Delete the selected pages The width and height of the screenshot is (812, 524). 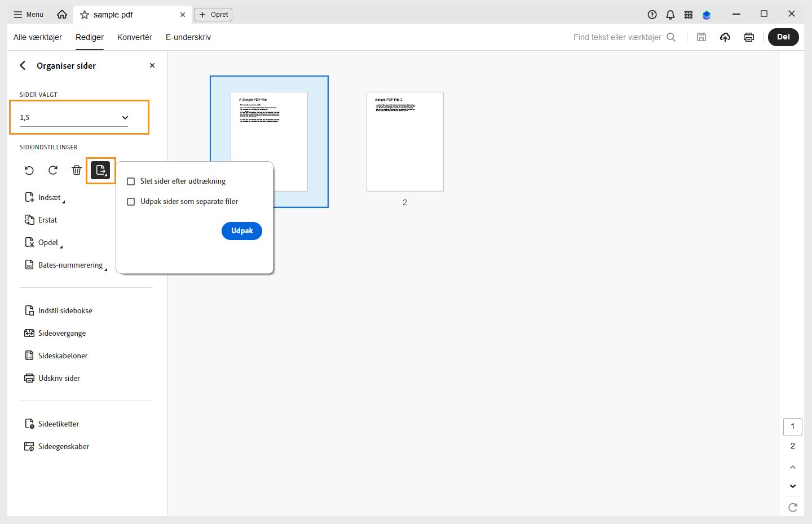pos(76,170)
